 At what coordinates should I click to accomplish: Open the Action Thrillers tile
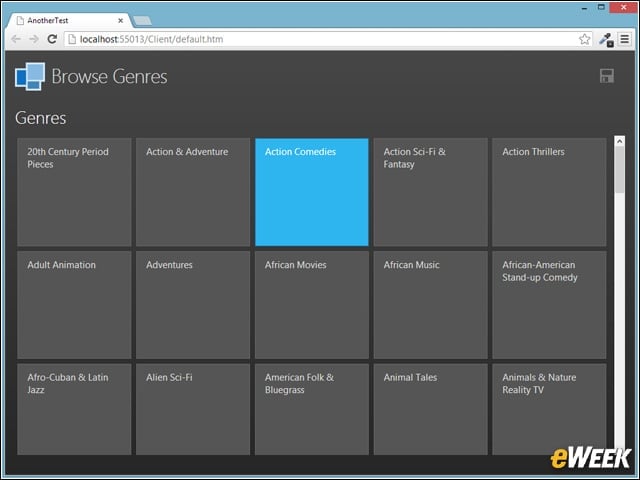click(549, 192)
